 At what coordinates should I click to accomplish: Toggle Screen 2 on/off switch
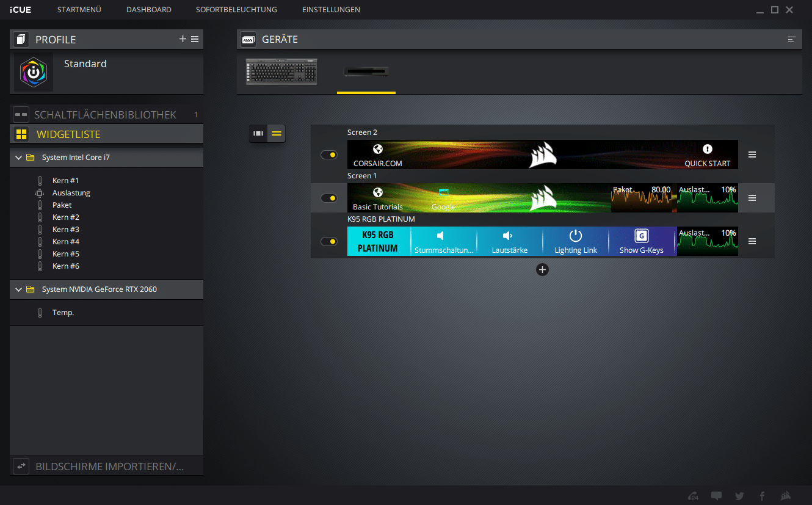click(x=329, y=155)
